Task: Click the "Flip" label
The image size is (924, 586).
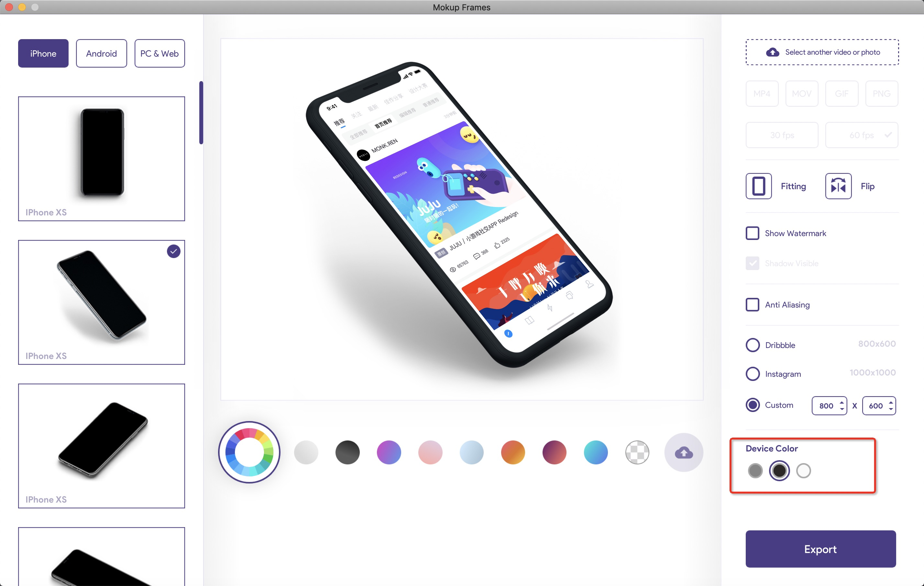Action: [x=868, y=186]
